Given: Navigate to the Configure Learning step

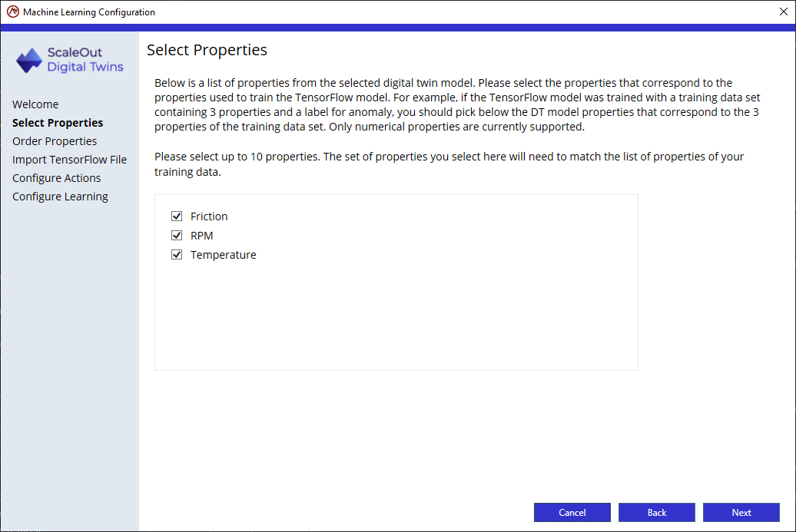Looking at the screenshot, I should [60, 197].
